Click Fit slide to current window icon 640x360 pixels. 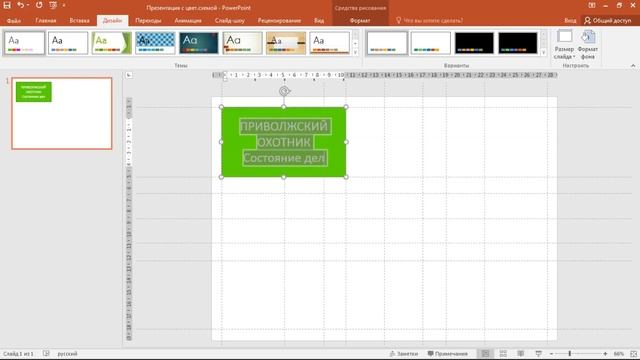(633, 354)
